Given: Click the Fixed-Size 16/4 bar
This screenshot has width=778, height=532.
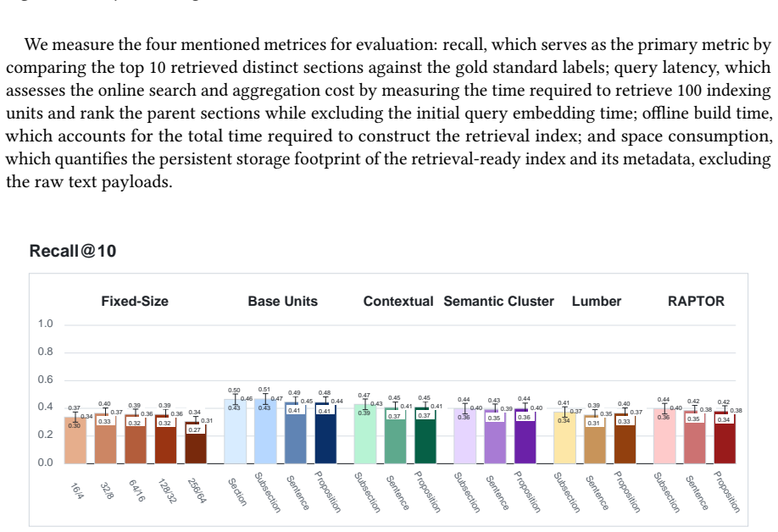Looking at the screenshot, I should 75,441.
